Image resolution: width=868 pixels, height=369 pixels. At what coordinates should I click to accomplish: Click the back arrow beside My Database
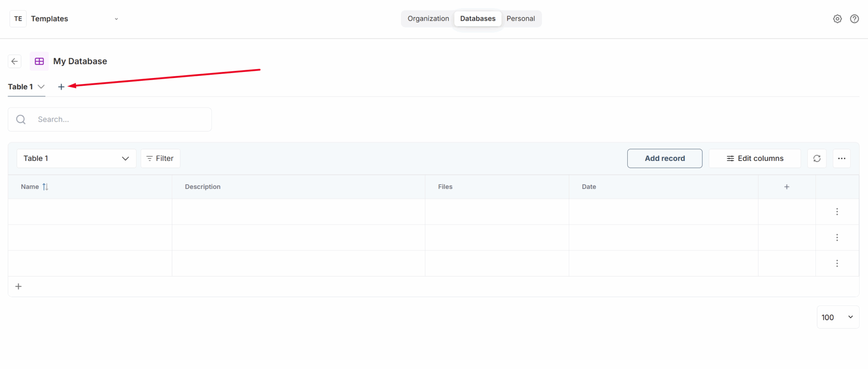point(15,61)
